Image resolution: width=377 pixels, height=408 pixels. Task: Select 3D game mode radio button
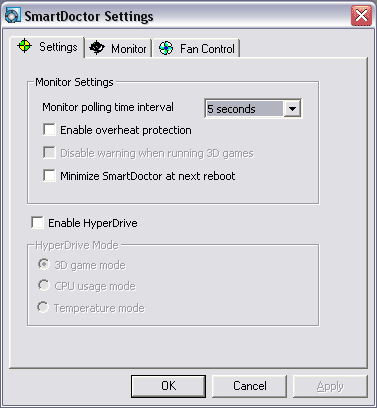click(x=44, y=264)
